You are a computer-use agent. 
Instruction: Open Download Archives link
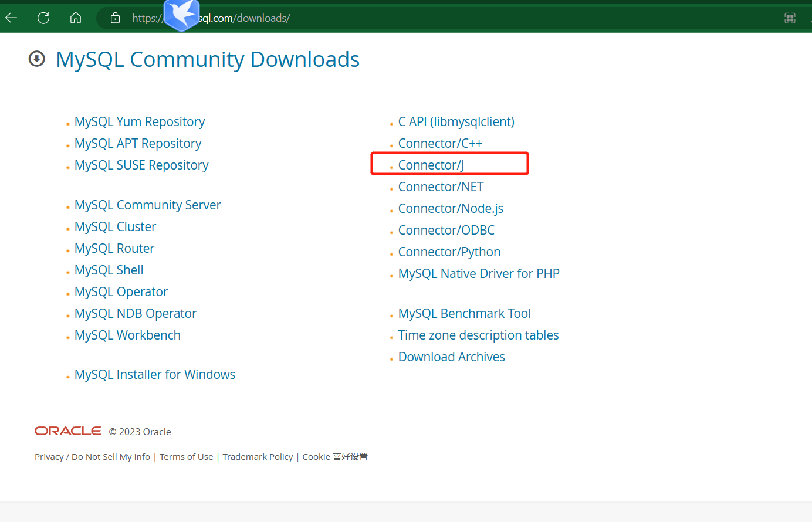pyautogui.click(x=452, y=357)
